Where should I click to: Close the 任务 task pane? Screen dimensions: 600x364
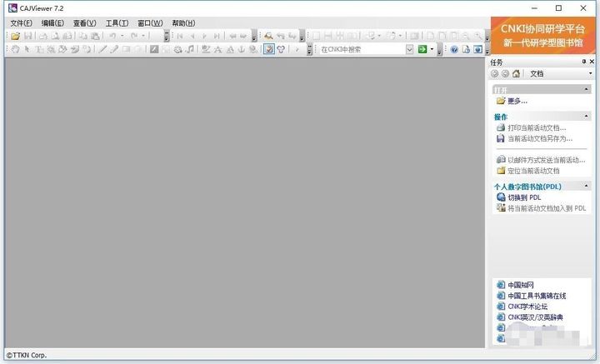tap(592, 62)
